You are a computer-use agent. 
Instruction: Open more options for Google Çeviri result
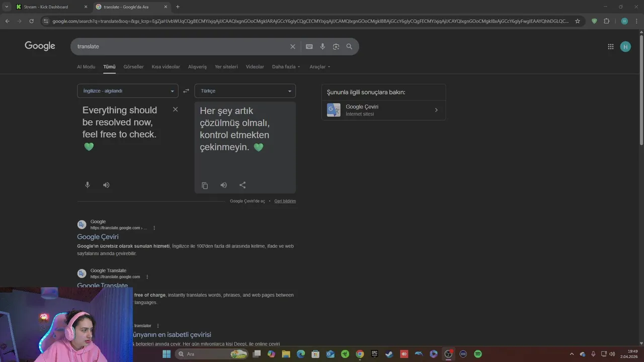coord(154,228)
